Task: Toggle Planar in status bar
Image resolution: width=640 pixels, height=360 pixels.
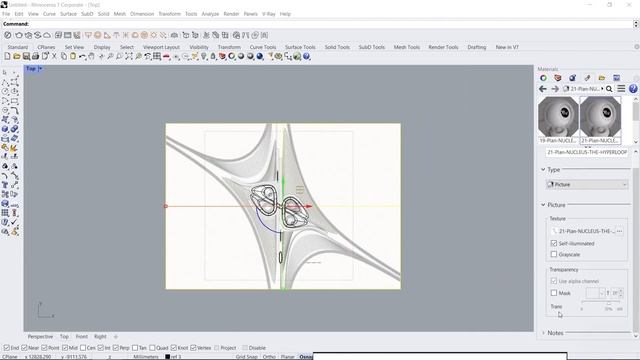Action: click(287, 357)
